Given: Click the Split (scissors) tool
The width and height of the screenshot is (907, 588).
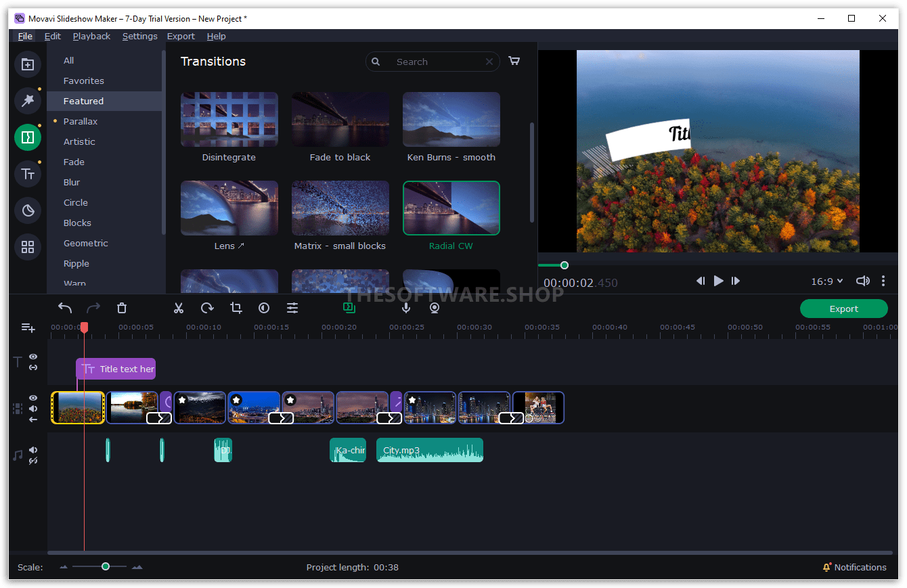Looking at the screenshot, I should pos(179,308).
